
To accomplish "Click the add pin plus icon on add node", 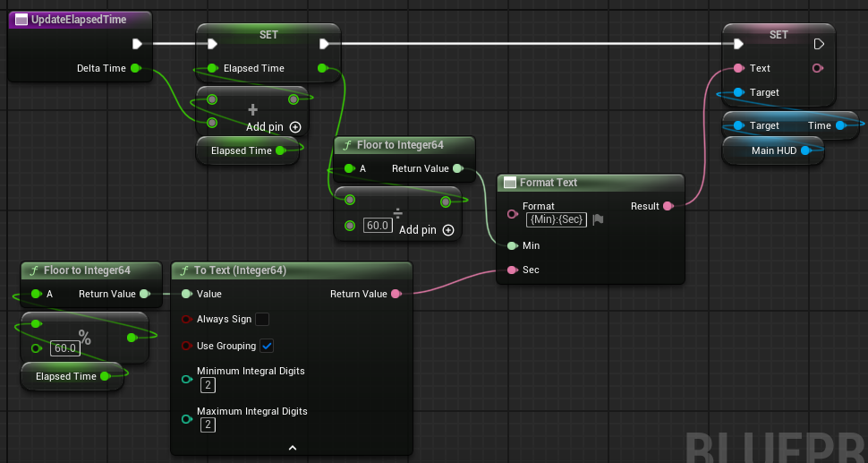I will 295,127.
